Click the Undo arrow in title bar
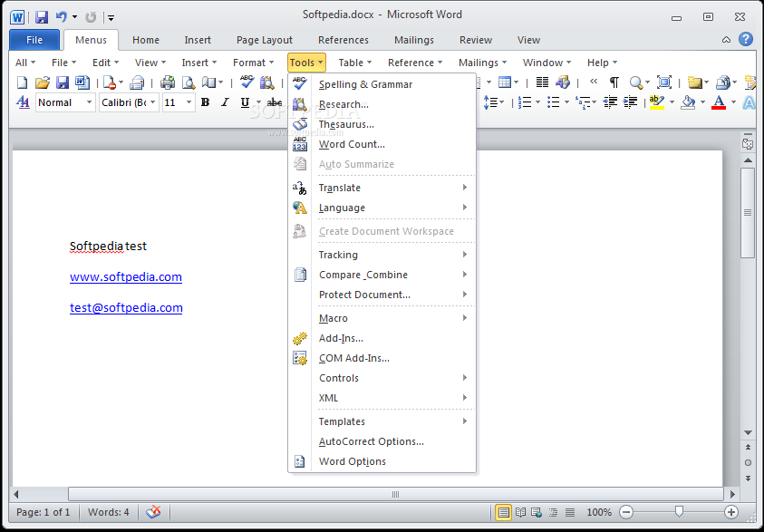Image resolution: width=764 pixels, height=532 pixels. [x=62, y=17]
